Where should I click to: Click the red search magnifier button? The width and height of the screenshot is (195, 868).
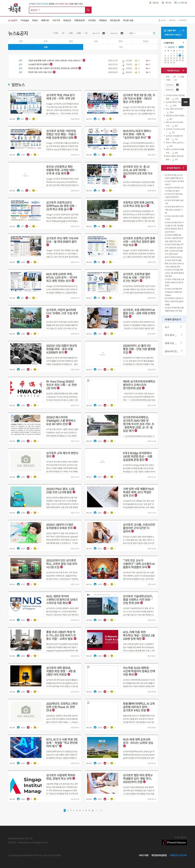coord(88,10)
